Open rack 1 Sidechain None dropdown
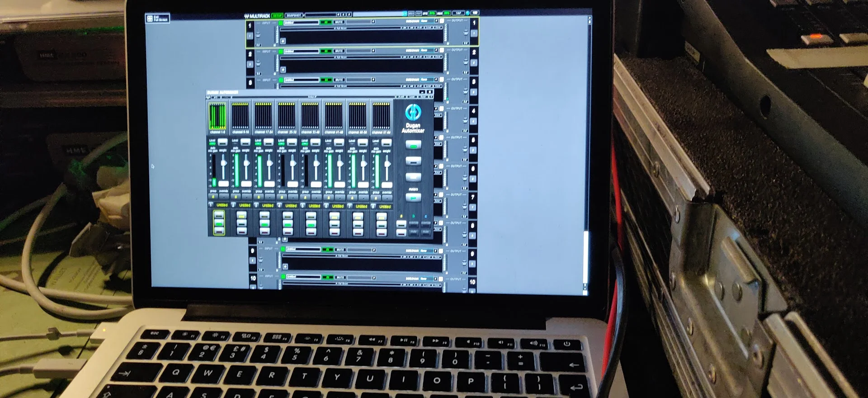The image size is (868, 398). coord(429,21)
